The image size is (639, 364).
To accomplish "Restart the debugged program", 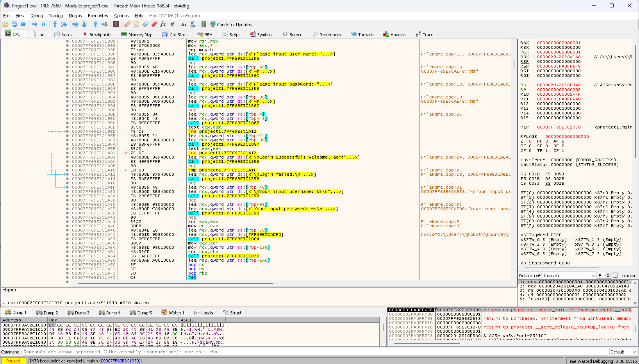I will (x=14, y=24).
